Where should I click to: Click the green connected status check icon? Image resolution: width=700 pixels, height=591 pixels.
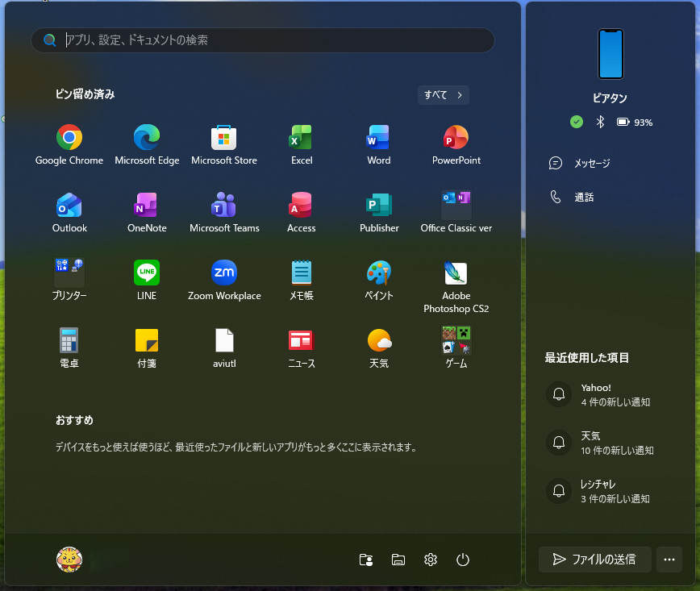click(577, 122)
